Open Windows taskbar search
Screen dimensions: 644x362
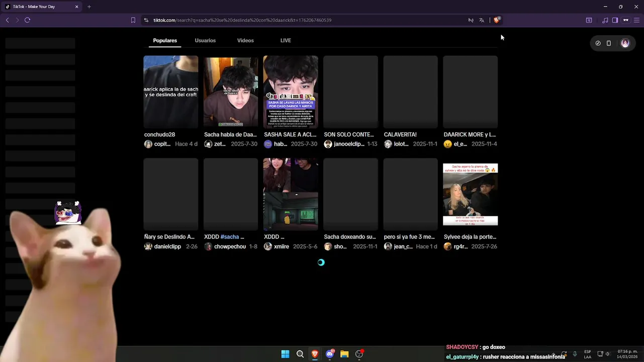click(300, 354)
